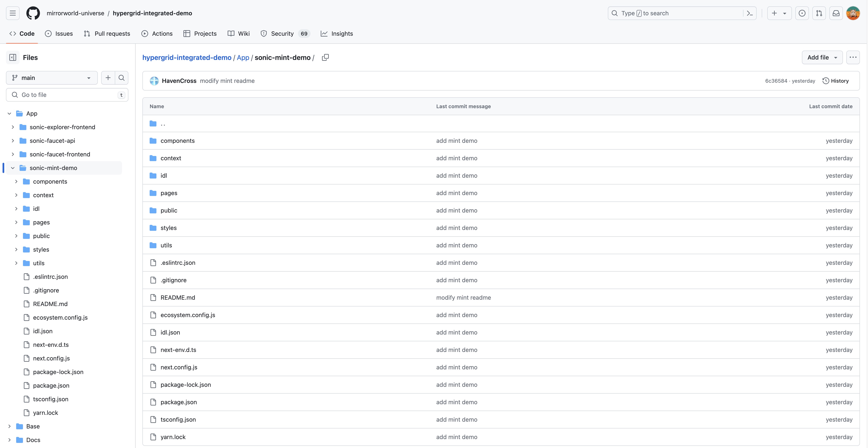Click the Type / to search box
This screenshot has width=868, height=448.
(682, 13)
